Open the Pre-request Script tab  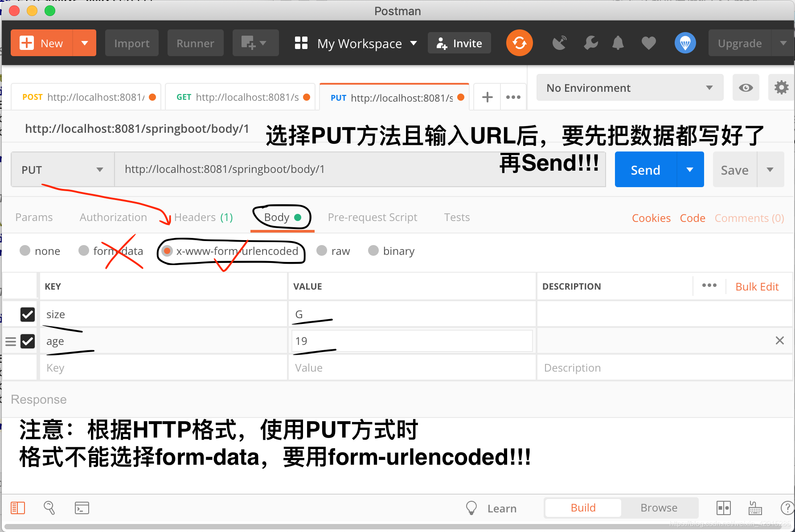click(372, 217)
